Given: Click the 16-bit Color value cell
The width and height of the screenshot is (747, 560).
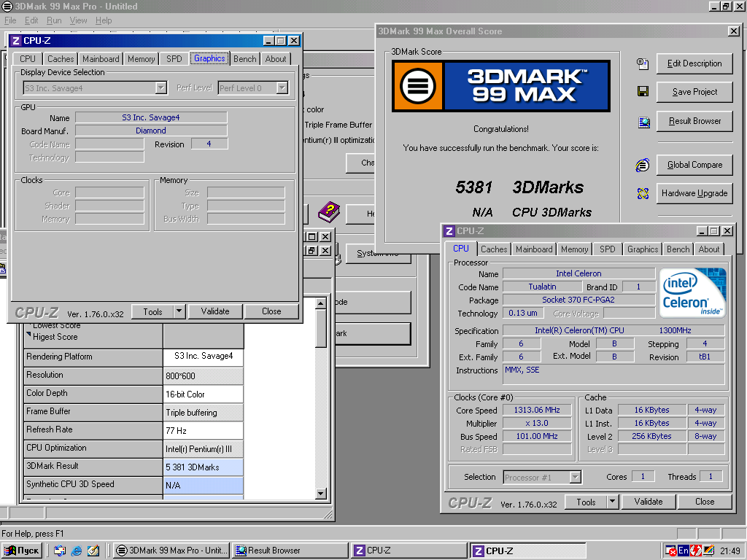Looking at the screenshot, I should (203, 394).
